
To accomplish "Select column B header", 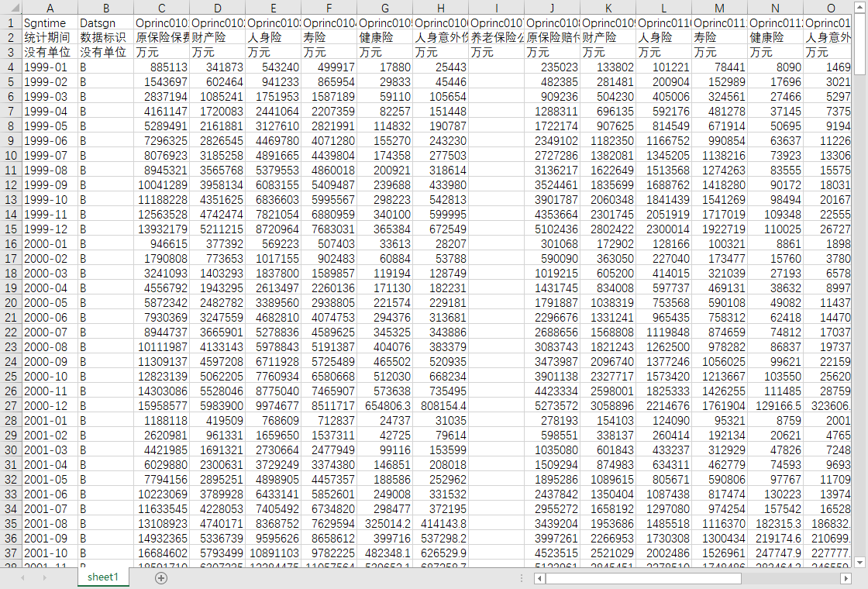I will [x=105, y=8].
